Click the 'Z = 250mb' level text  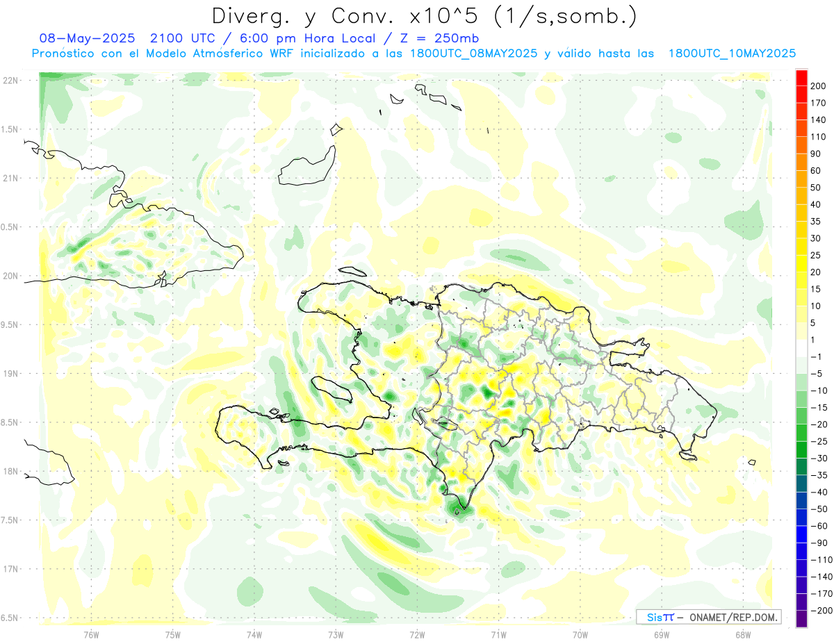coord(439,38)
